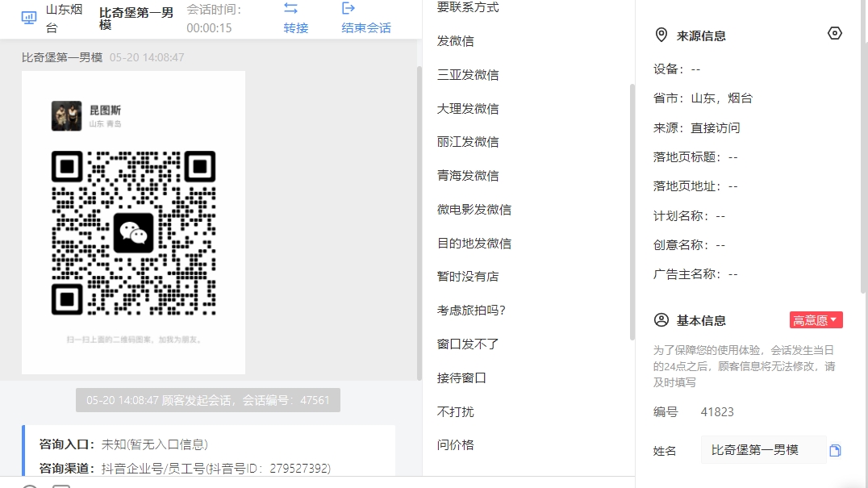
Task: Click the 落地页地址 row
Action: 695,186
